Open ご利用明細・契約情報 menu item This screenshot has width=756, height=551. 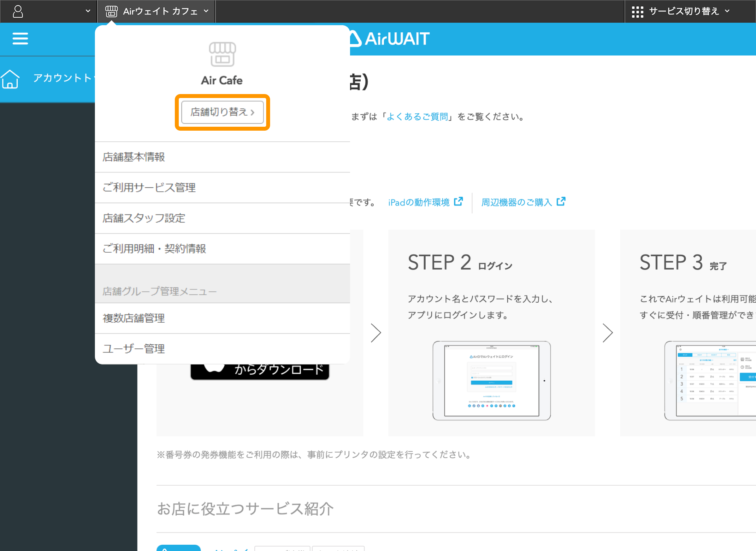pos(222,249)
